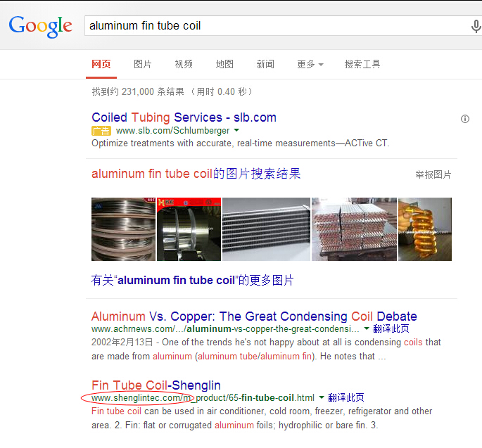The image size is (482, 448).
Task: Expand the slb.com ad URL dropdown arrow
Action: point(236,130)
